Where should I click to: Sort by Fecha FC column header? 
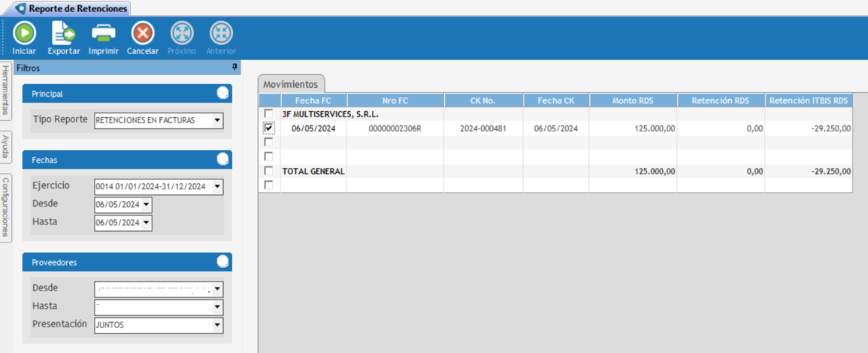[x=313, y=100]
